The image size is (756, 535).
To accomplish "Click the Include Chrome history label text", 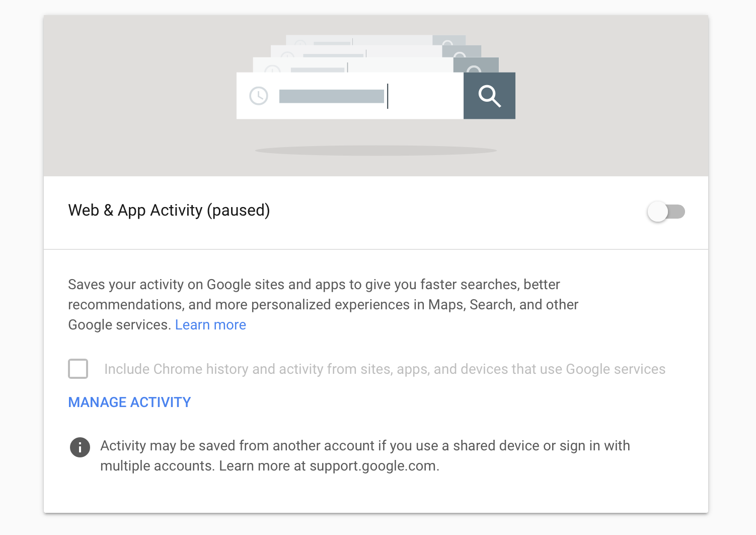I will 385,369.
